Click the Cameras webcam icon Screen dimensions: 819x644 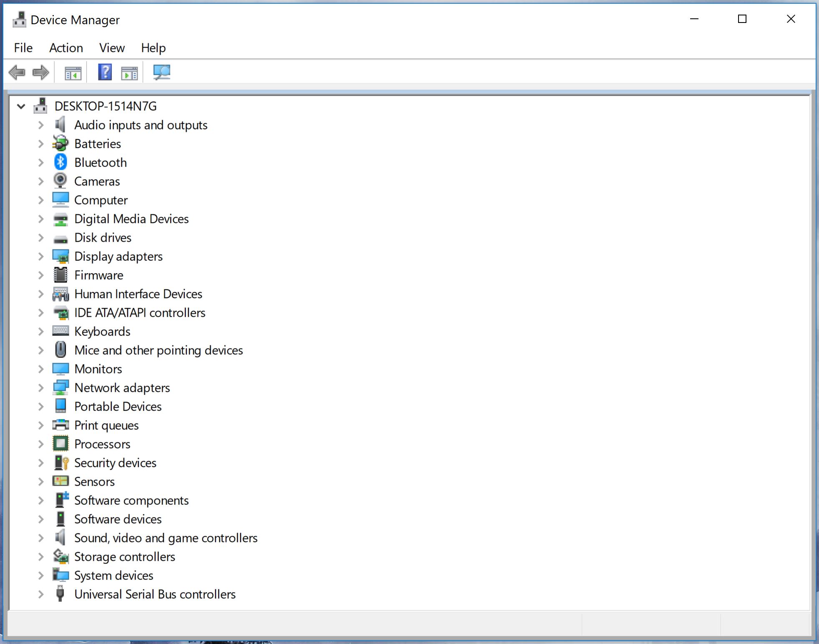click(x=61, y=181)
